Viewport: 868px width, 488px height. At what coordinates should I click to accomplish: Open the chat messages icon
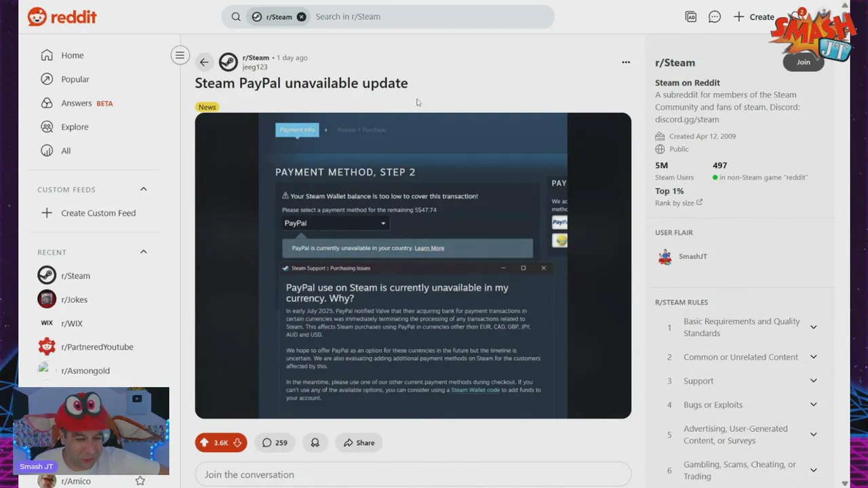(715, 17)
